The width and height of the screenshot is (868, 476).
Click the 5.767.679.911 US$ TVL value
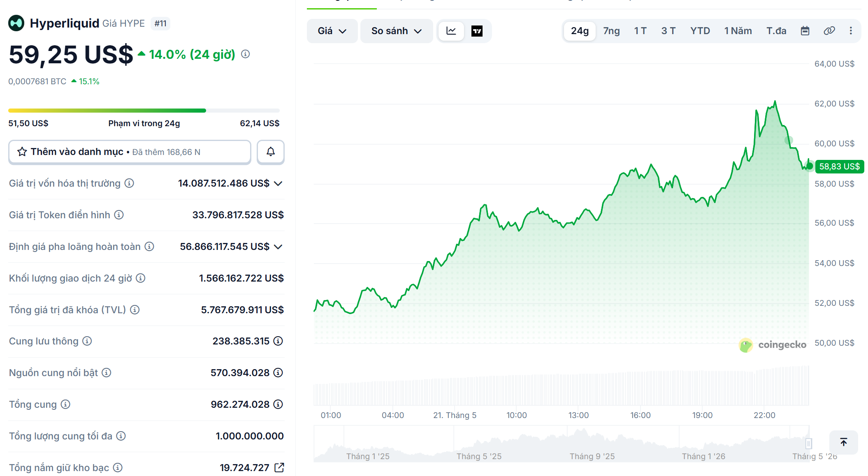point(242,310)
